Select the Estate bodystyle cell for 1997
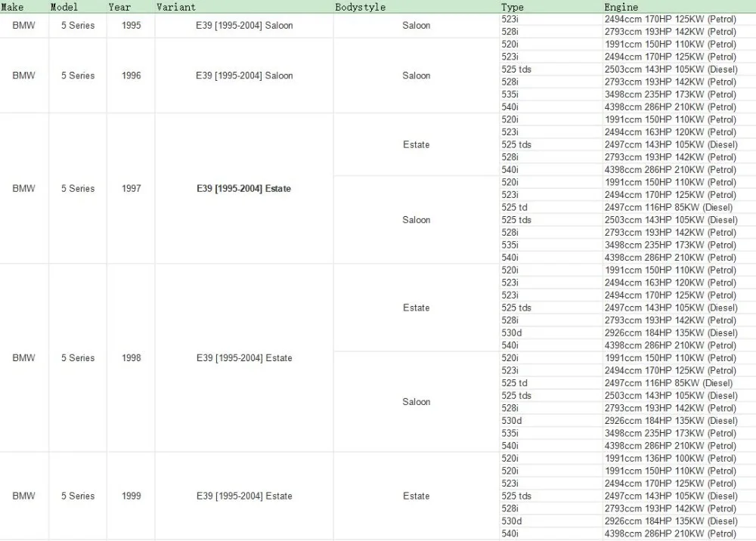 pos(416,144)
